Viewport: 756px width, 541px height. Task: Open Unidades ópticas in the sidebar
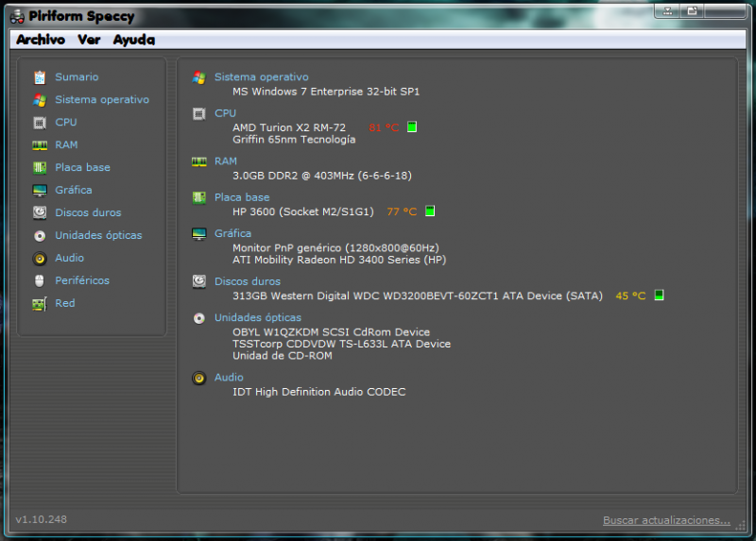98,236
